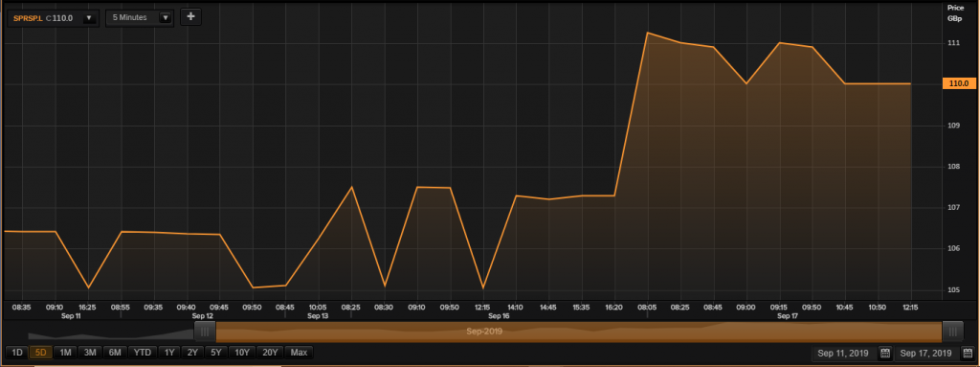Select the 5Y time range
Viewport: 980px width, 367px height.
click(216, 353)
